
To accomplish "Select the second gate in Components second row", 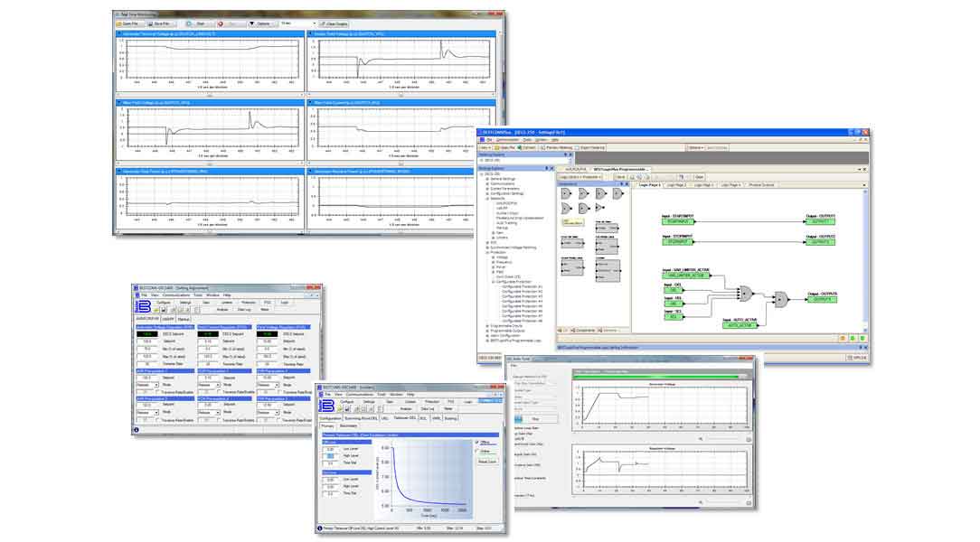I will pos(583,208).
